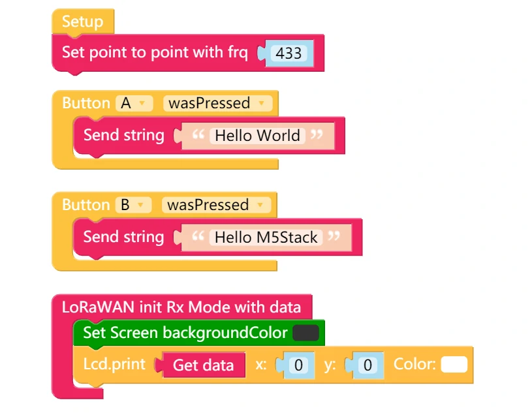Open the wasPressed dropdown on Button A block

pos(217,103)
